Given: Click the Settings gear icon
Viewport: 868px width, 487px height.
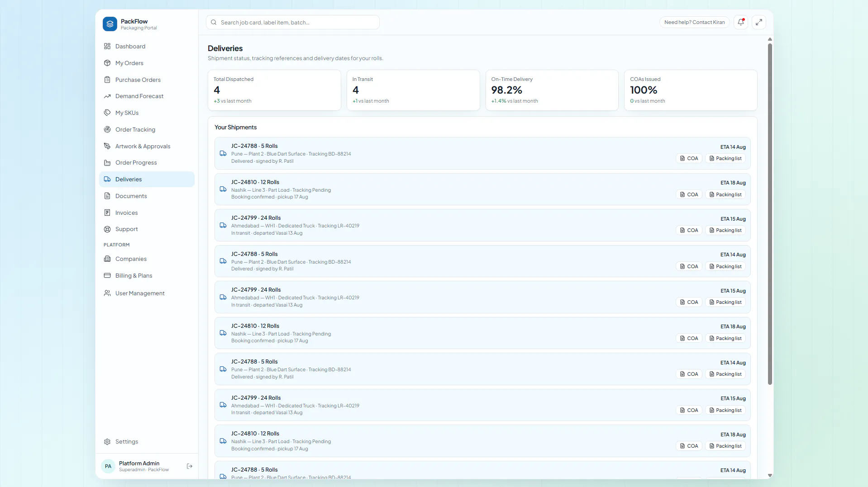Looking at the screenshot, I should (x=107, y=442).
